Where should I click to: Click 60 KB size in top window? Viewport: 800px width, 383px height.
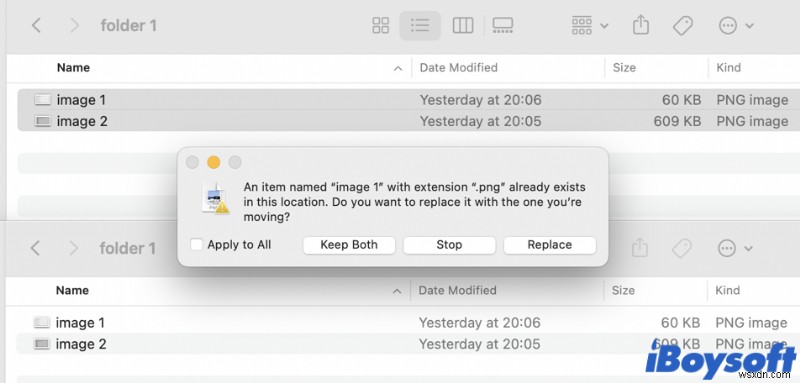point(681,100)
